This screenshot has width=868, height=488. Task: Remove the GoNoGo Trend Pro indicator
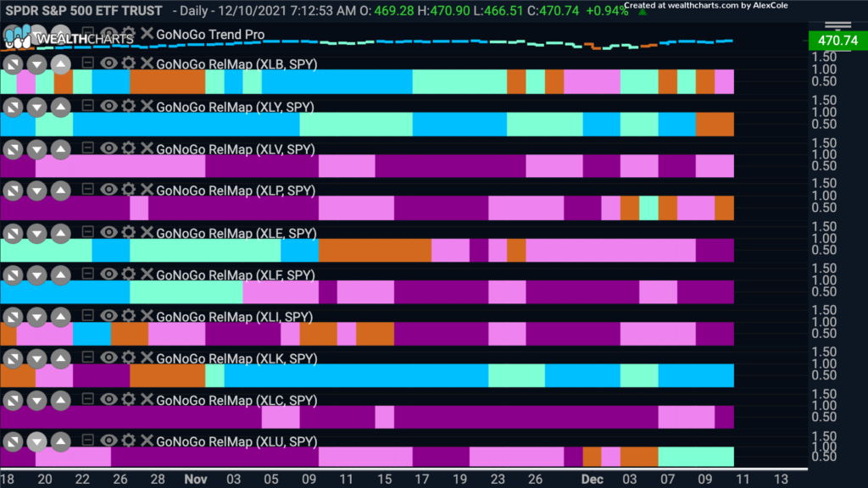[x=146, y=33]
